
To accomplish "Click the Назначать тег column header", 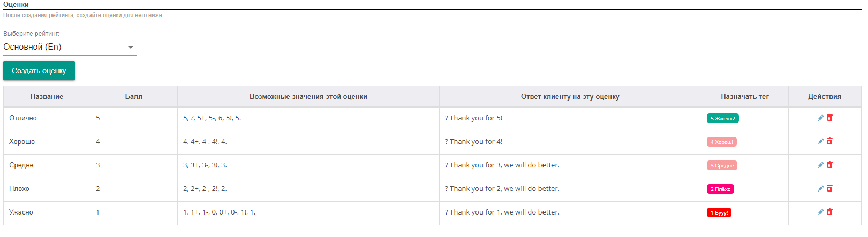I will [745, 97].
